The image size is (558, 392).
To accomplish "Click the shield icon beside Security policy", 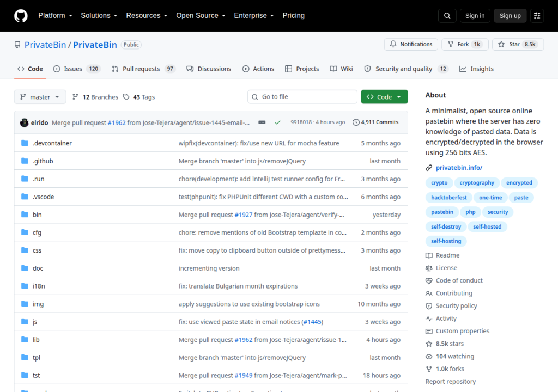I will pos(429,306).
